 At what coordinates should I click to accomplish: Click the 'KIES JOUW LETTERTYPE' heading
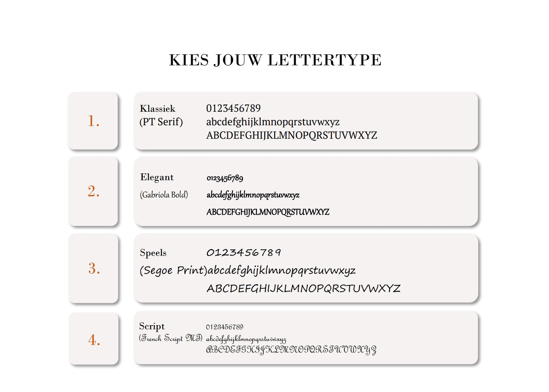coord(275,60)
